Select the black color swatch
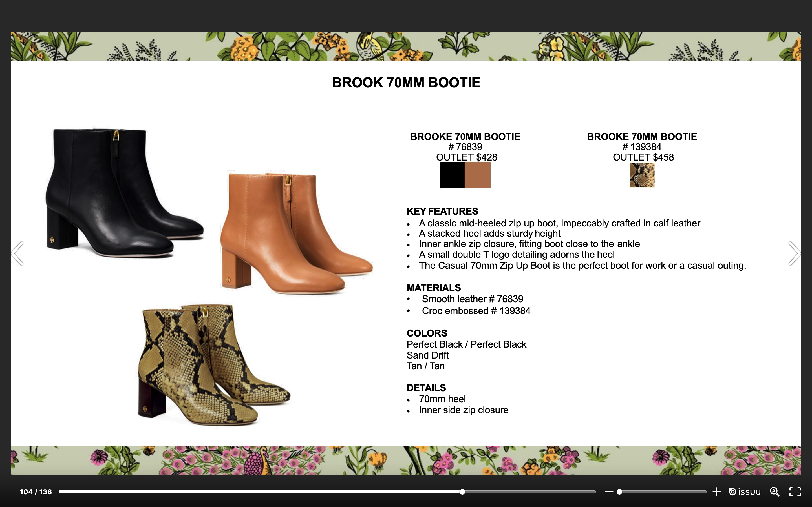Screen dimensions: 812x507 pos(452,175)
